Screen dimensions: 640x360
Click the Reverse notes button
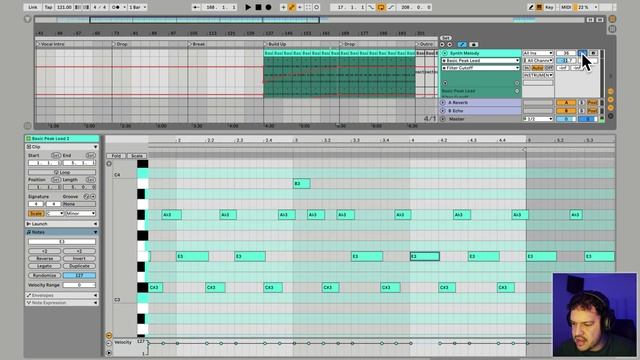[x=44, y=259]
